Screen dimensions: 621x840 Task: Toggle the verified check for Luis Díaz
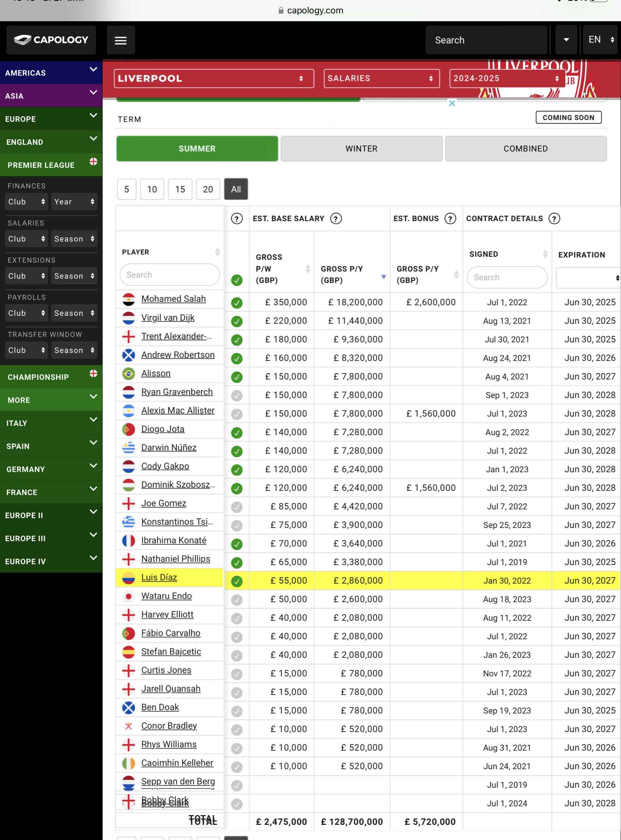pyautogui.click(x=237, y=581)
